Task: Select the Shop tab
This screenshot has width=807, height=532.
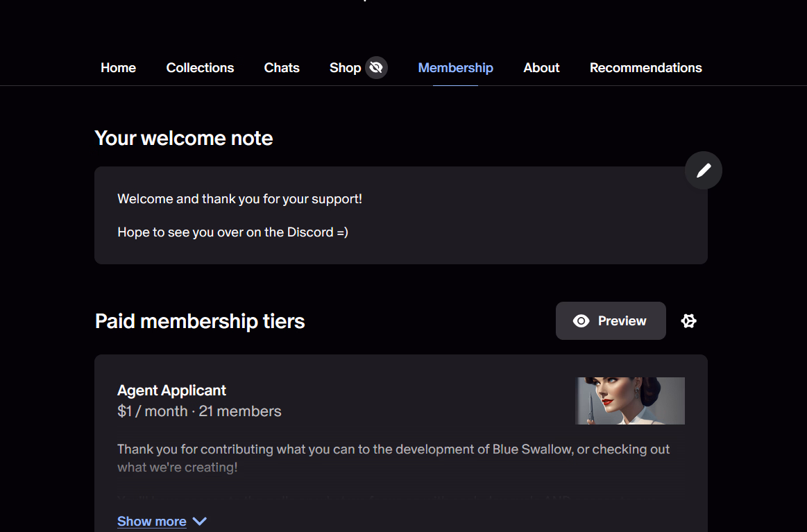Action: [x=345, y=68]
